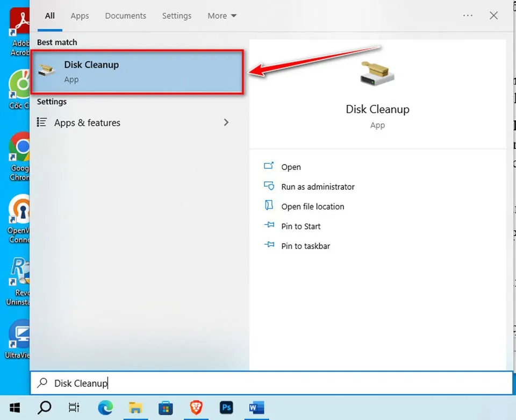Viewport: 516px width, 420px height.
Task: Open Microsoft Edge from the taskbar
Action: (x=106, y=408)
